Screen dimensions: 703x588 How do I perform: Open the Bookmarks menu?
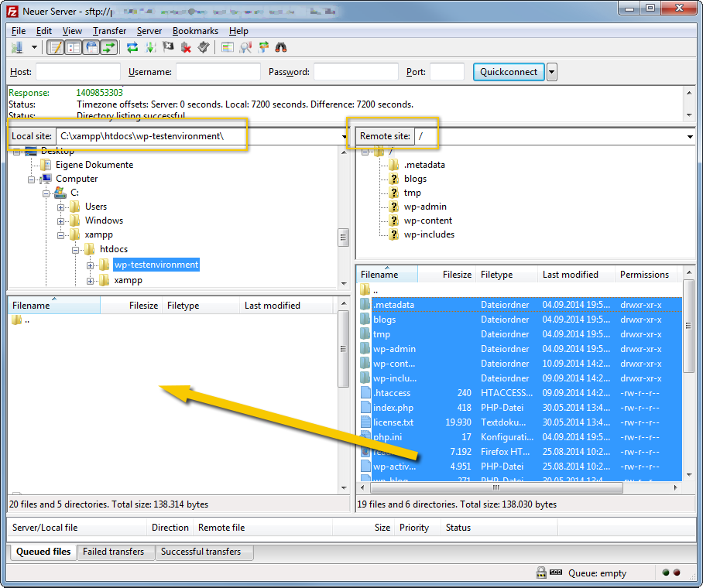pyautogui.click(x=195, y=31)
